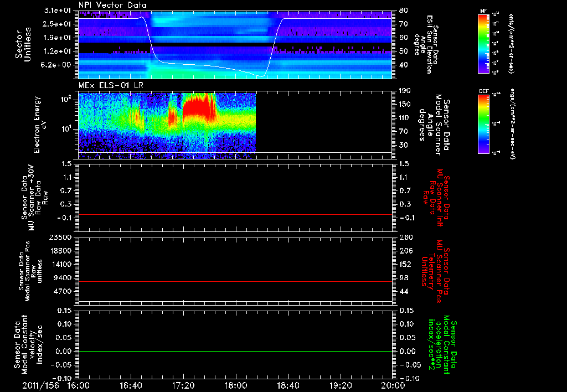This screenshot has width=567, height=392.
Task: Click the "9400" scanner position tick label
Action: [63, 278]
